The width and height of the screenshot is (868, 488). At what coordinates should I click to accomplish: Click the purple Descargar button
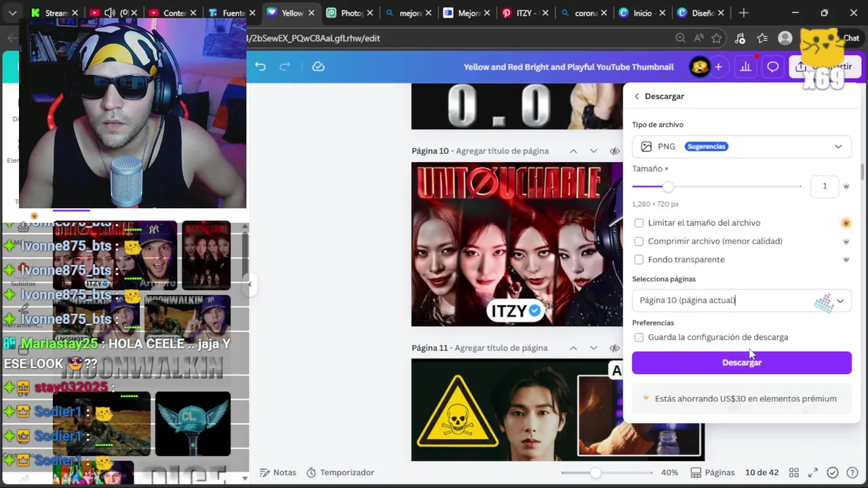742,363
